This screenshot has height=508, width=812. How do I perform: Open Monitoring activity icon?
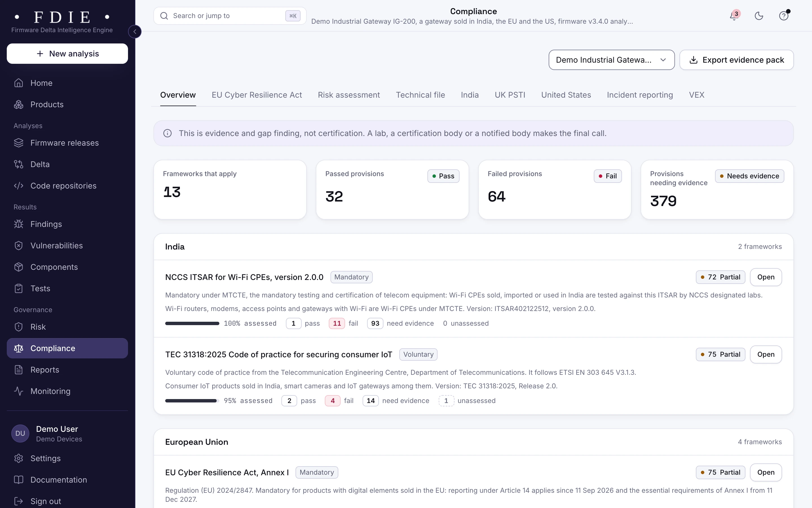pyautogui.click(x=19, y=391)
